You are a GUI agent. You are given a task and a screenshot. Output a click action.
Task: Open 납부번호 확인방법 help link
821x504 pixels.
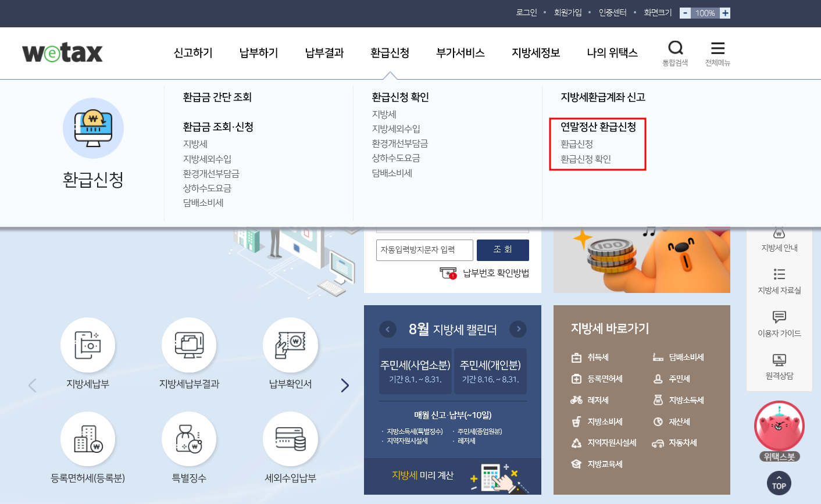(x=485, y=273)
